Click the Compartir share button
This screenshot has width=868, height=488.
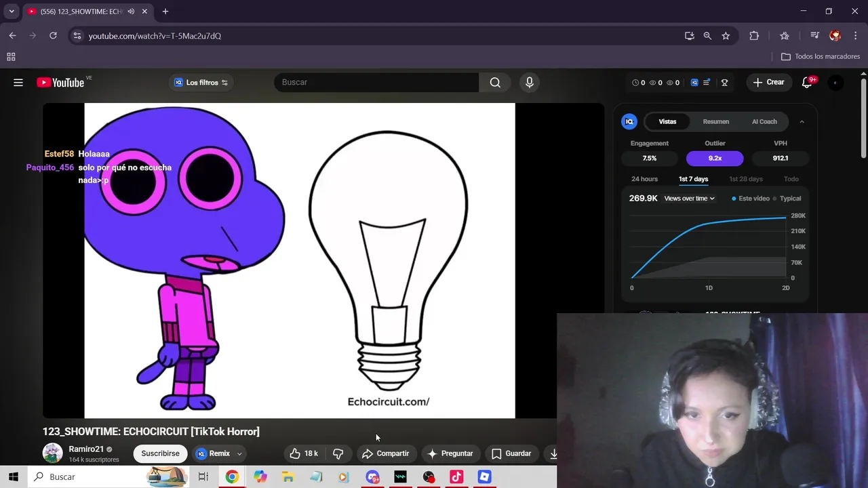[x=386, y=453]
